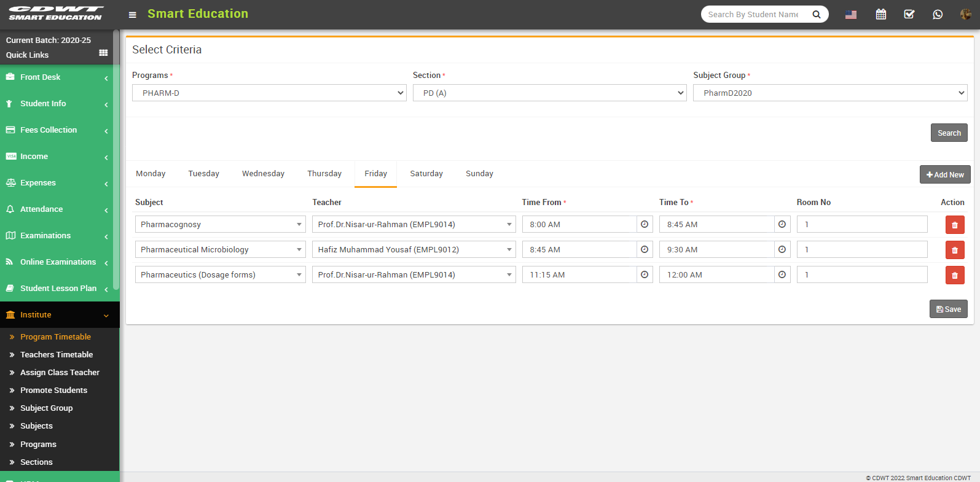Screen dimensions: 980x482
Task: Switch to the Tuesday tab
Action: pos(204,174)
